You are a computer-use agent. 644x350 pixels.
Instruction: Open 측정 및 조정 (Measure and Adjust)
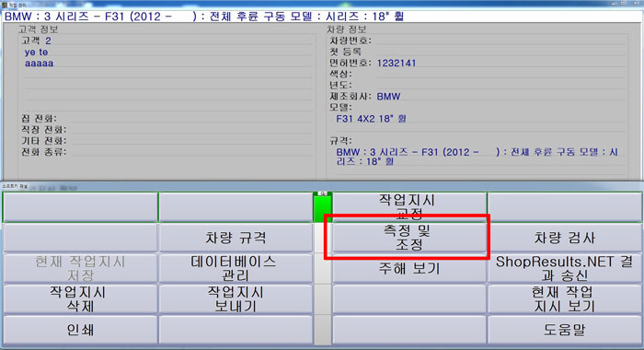pos(409,238)
